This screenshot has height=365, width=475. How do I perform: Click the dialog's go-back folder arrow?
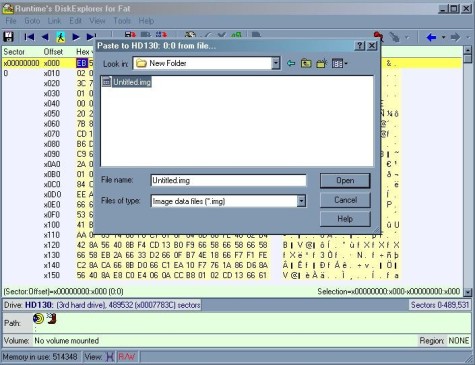point(291,63)
